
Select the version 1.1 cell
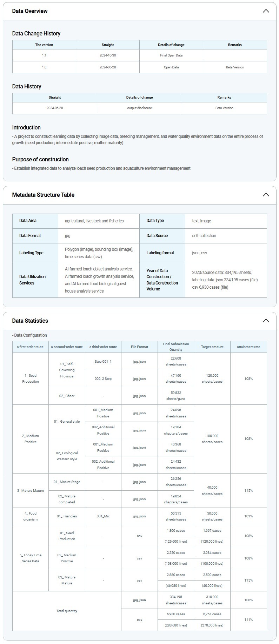(44, 55)
